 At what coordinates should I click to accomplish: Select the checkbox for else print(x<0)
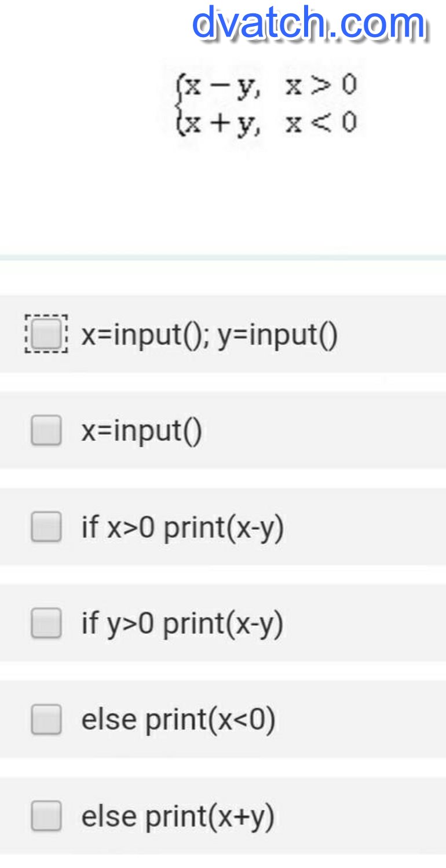coord(46,719)
